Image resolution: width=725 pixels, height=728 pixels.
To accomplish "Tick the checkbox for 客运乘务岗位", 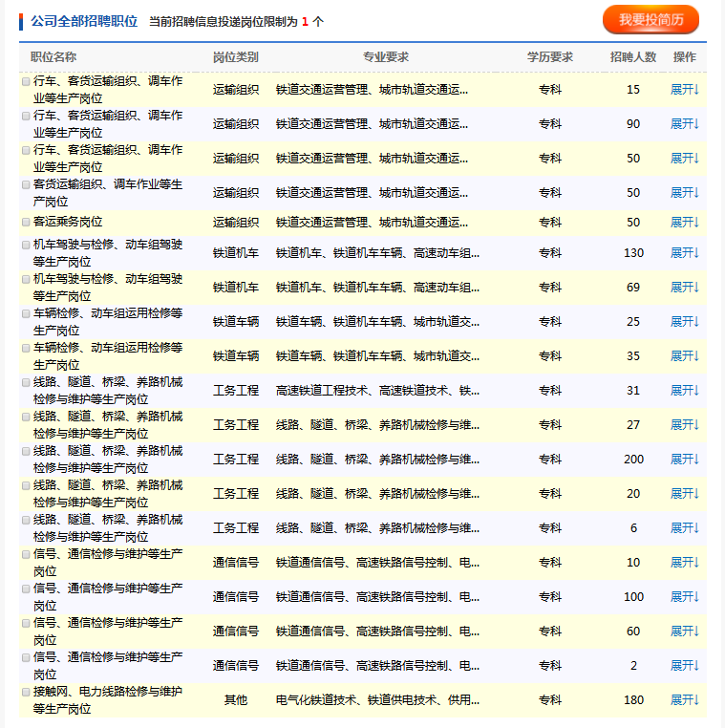I will (26, 221).
